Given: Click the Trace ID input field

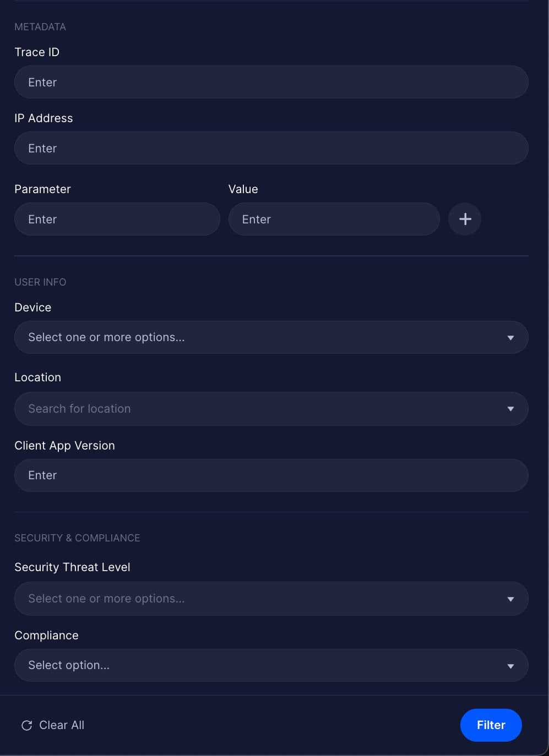Looking at the screenshot, I should coord(271,82).
